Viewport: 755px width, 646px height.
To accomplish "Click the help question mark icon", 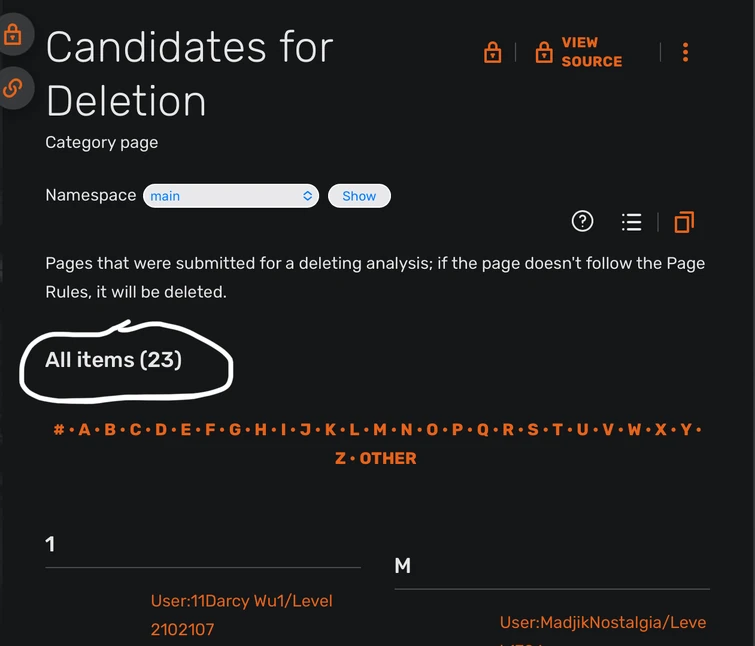I will point(582,222).
